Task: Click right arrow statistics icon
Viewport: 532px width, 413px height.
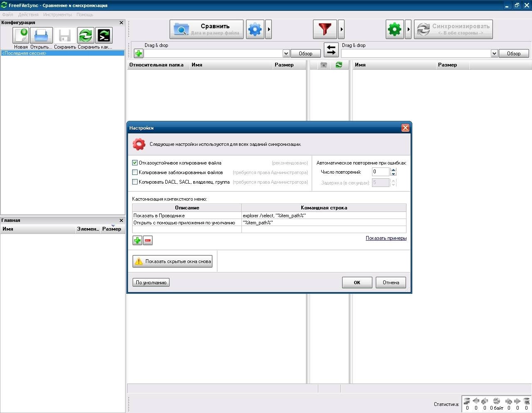Action: [517, 401]
